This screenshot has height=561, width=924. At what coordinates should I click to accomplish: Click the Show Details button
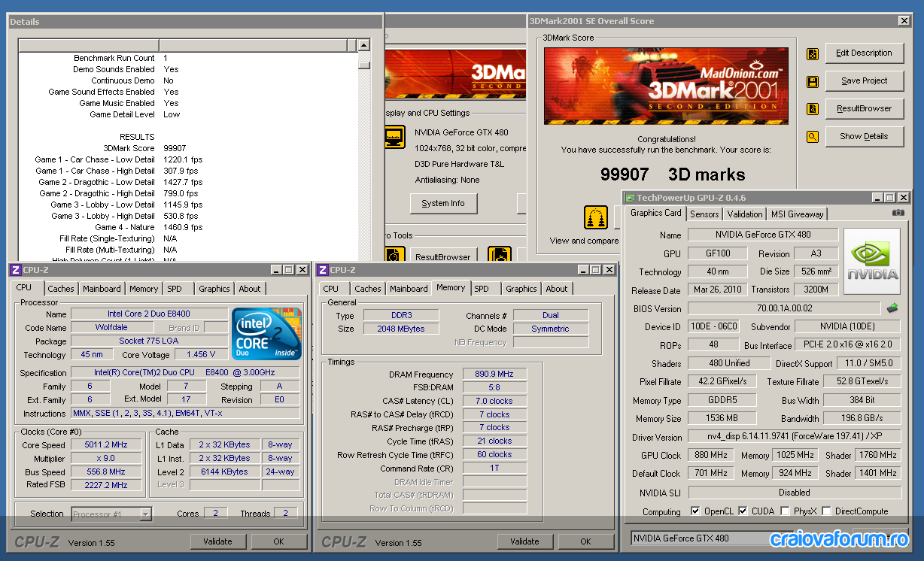tap(864, 137)
